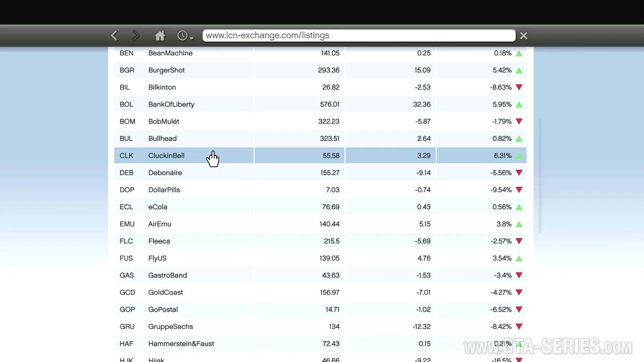Click the red down arrow for DollarPills

(x=519, y=190)
